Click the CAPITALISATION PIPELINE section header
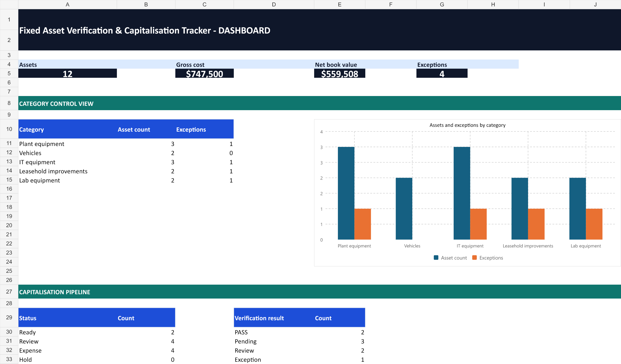Screen dimensions: 621x364 pyautogui.click(x=320, y=292)
